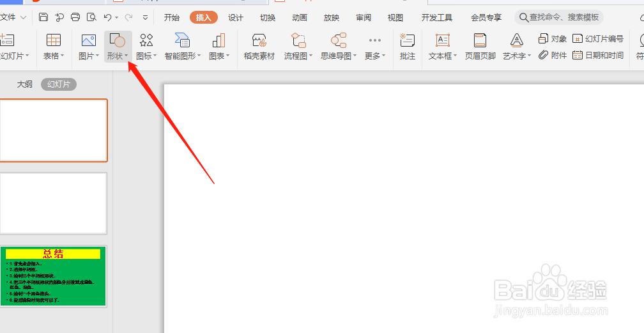Image resolution: width=644 pixels, height=333 pixels.
Task: Open the Undo history dropdown arrow
Action: (x=117, y=18)
